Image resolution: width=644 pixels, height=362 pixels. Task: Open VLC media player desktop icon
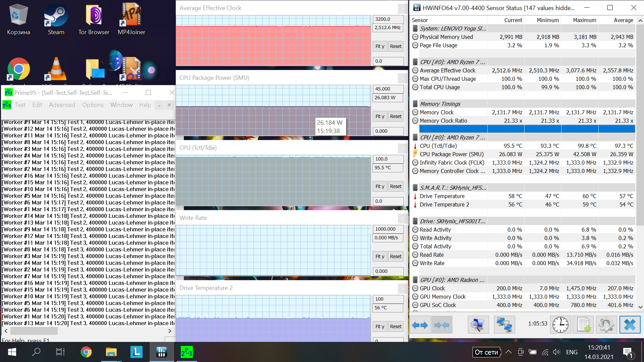56,69
